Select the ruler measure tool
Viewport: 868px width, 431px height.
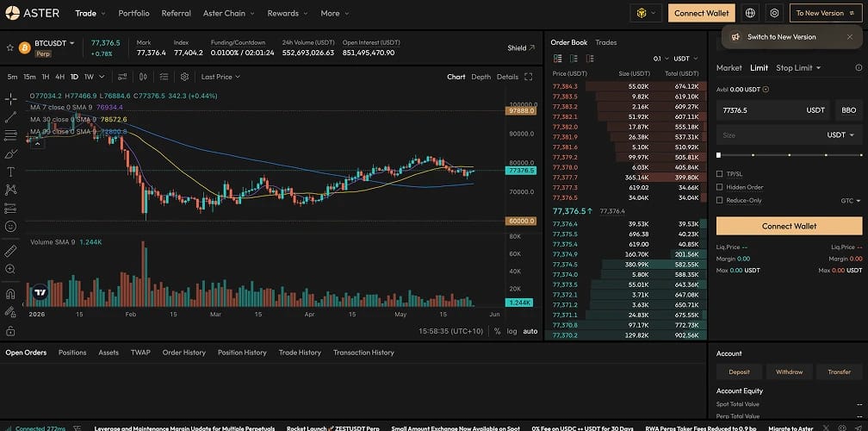point(10,252)
